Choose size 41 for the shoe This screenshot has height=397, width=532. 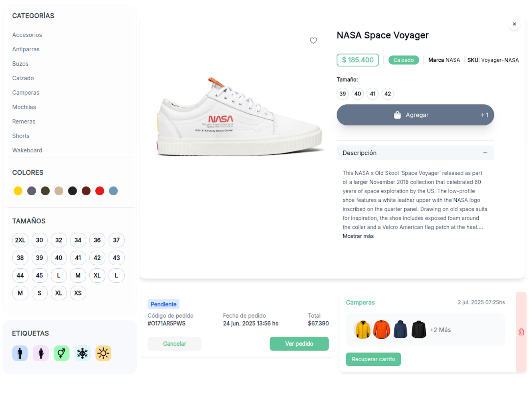tap(373, 94)
